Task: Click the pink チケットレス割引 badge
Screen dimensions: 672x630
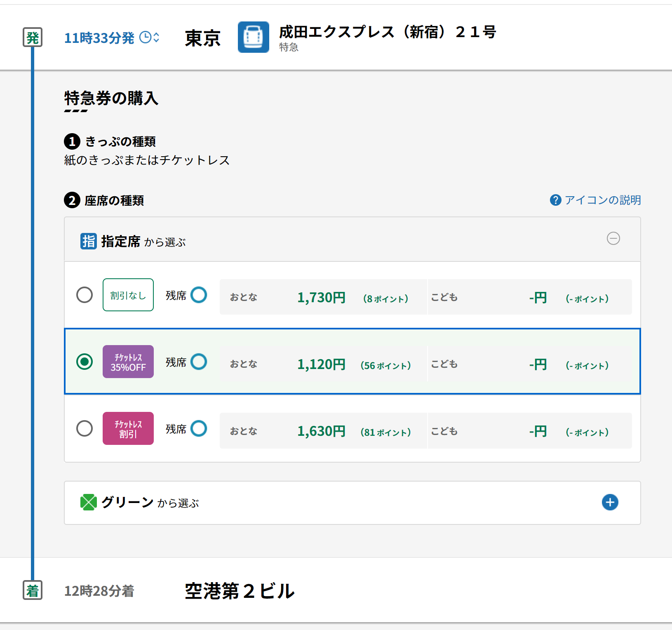Action: (x=128, y=428)
